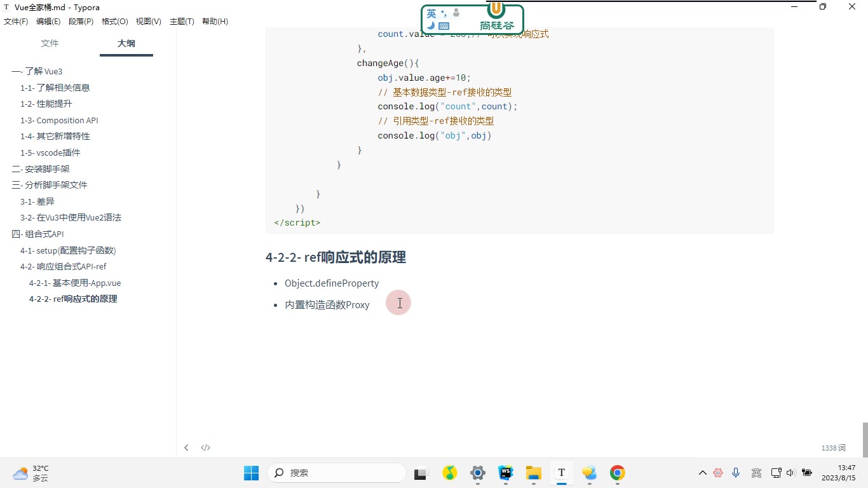Click the bullet text Object.defineProperty
Screen dimensions: 868x488
pyautogui.click(x=332, y=283)
